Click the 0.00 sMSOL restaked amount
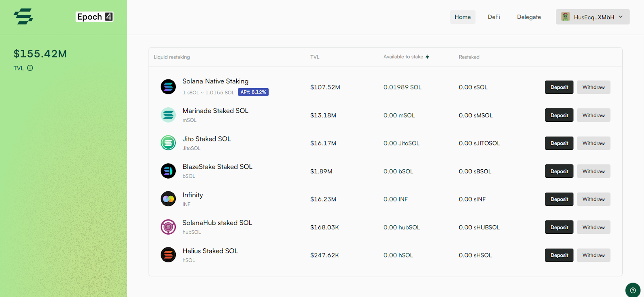Viewport: 644px width, 297px height. coord(476,115)
